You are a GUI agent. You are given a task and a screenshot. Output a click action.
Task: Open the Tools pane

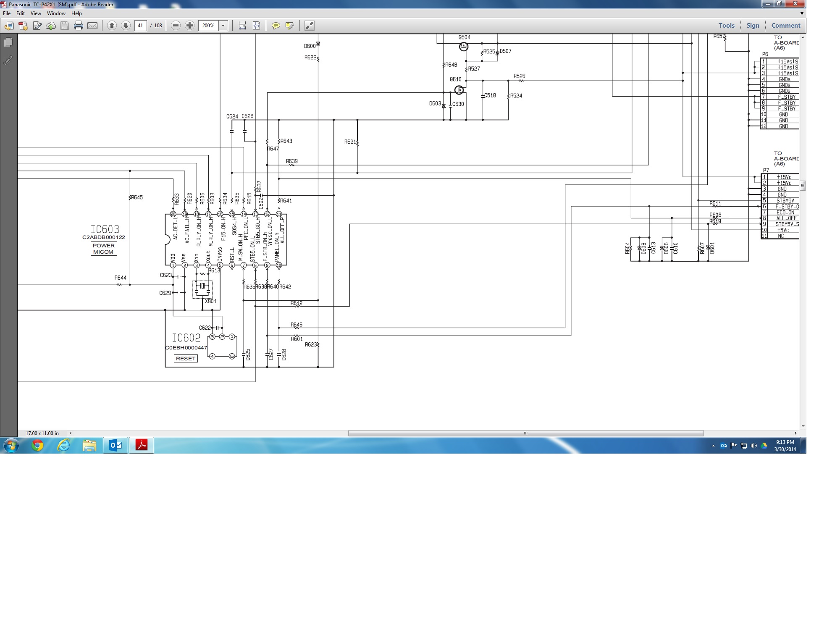pyautogui.click(x=726, y=26)
